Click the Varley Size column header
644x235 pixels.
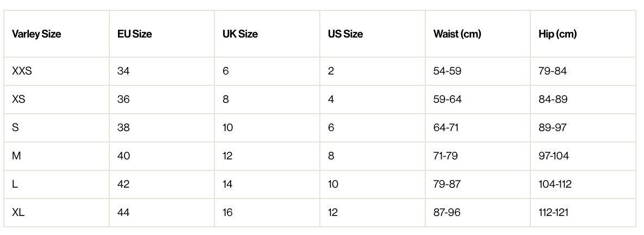(x=36, y=34)
